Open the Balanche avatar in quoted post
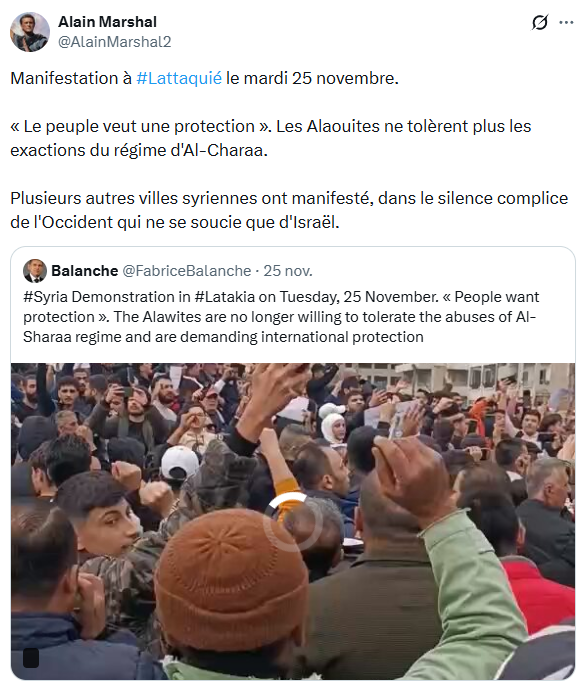Viewport: 585px width, 686px height. point(35,270)
